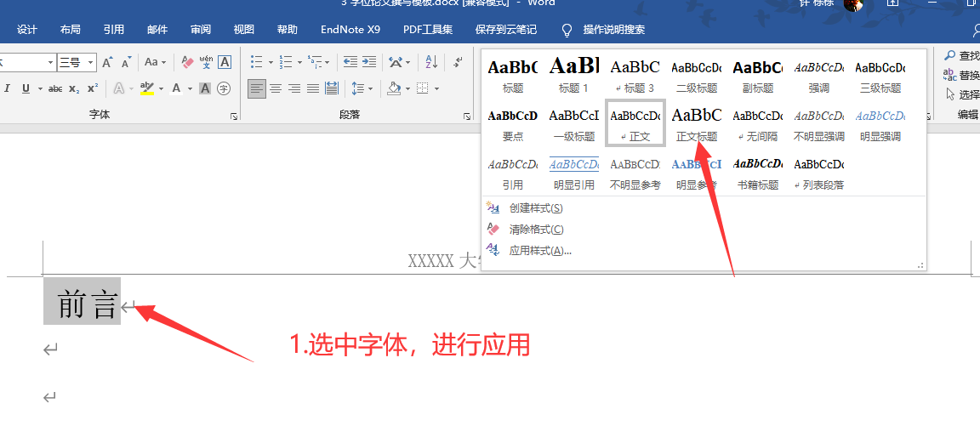Open enclosed character (字) tool
This screenshot has height=426, width=980.
tap(224, 88)
